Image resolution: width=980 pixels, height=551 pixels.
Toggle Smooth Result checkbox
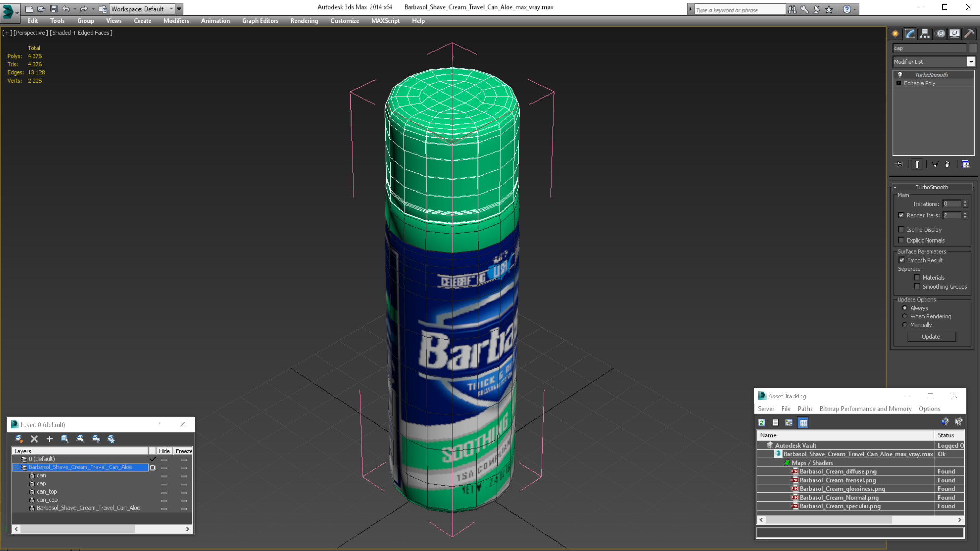(x=902, y=260)
